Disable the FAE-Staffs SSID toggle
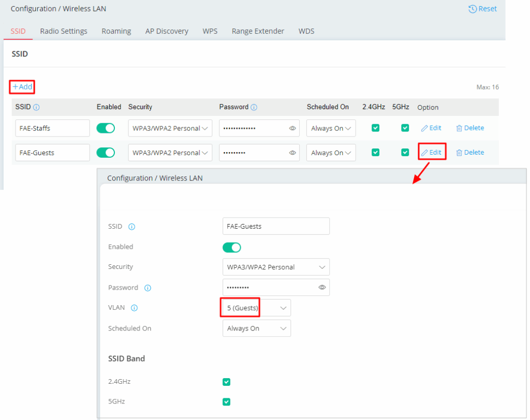Viewport: 530px width, 420px height. click(x=106, y=128)
